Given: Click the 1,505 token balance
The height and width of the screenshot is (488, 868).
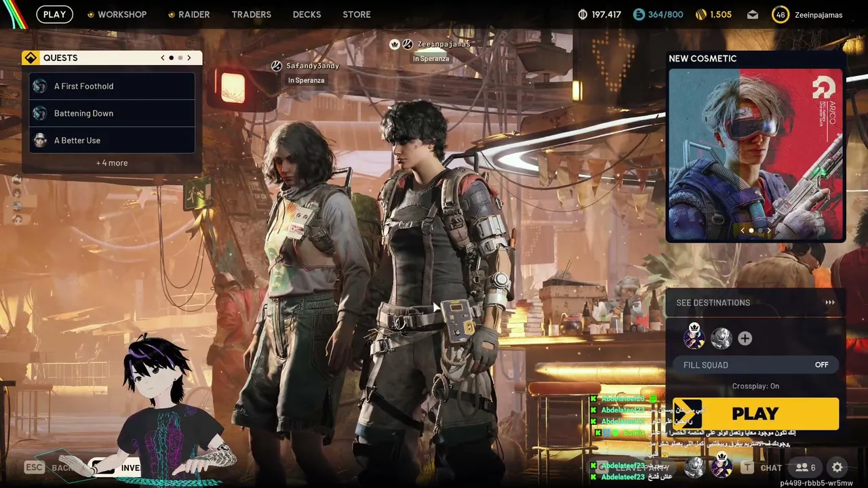Looking at the screenshot, I should 721,14.
